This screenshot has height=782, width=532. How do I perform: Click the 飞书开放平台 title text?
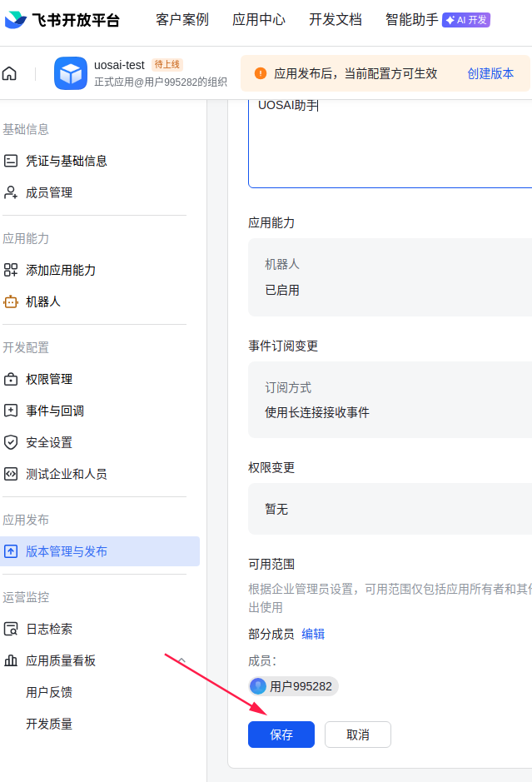(x=76, y=20)
